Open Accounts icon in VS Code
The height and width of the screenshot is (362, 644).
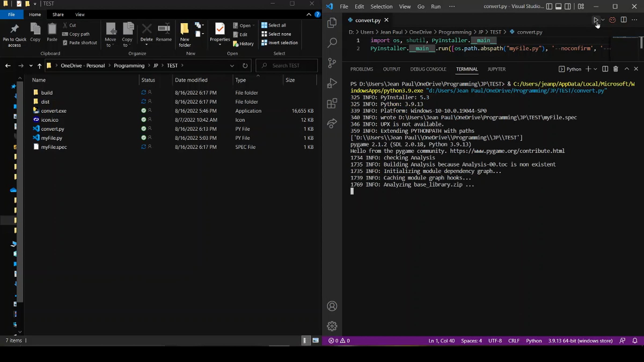tap(332, 306)
